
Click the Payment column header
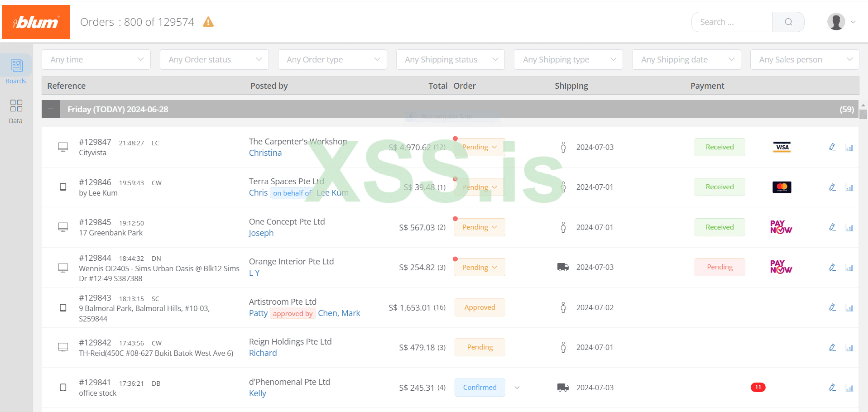[x=707, y=86]
